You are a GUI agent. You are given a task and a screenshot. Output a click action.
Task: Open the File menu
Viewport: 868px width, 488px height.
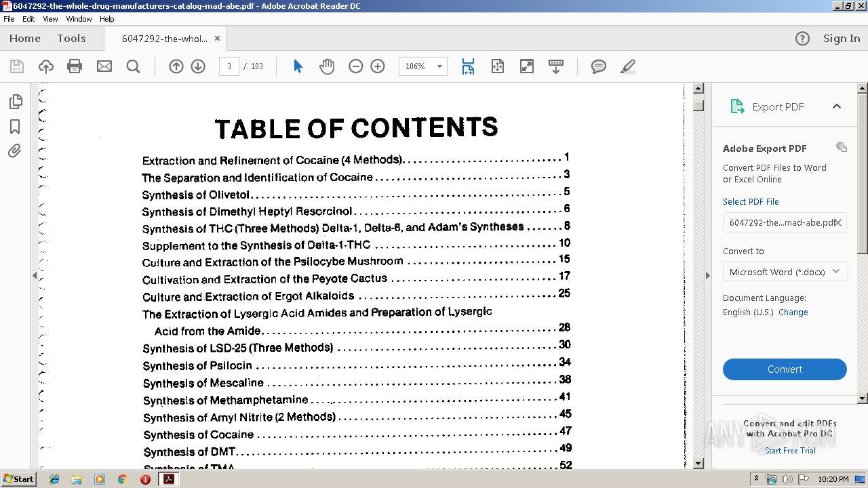pos(9,19)
